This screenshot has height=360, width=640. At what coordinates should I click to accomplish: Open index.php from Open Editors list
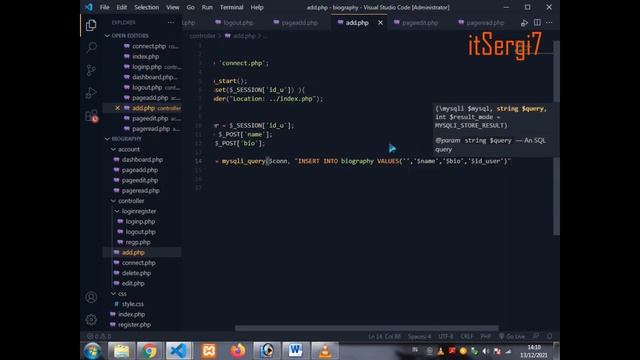point(145,56)
